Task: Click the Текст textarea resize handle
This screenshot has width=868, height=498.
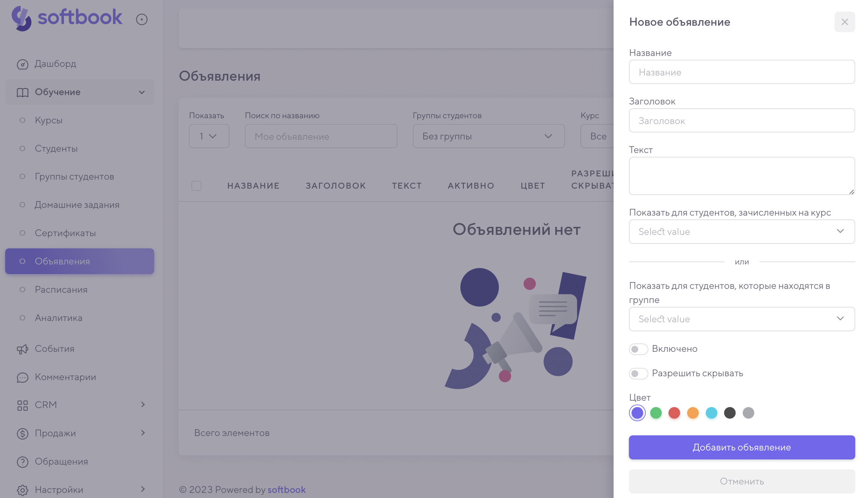Action: [851, 191]
